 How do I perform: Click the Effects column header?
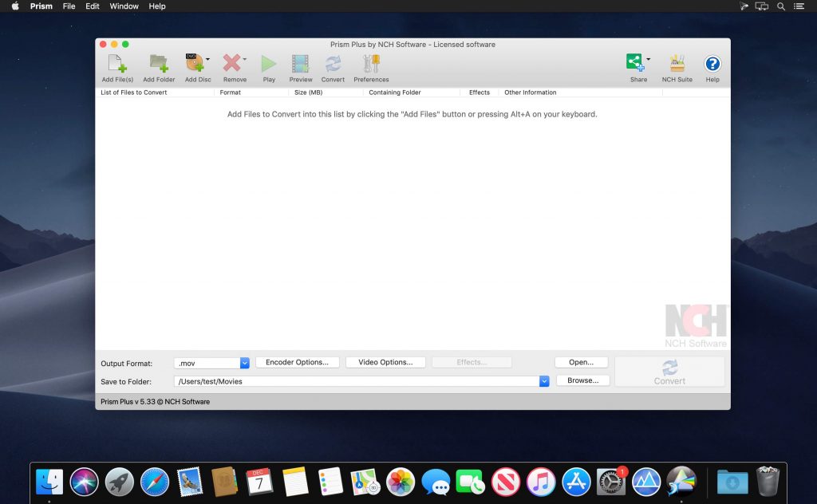tap(480, 93)
